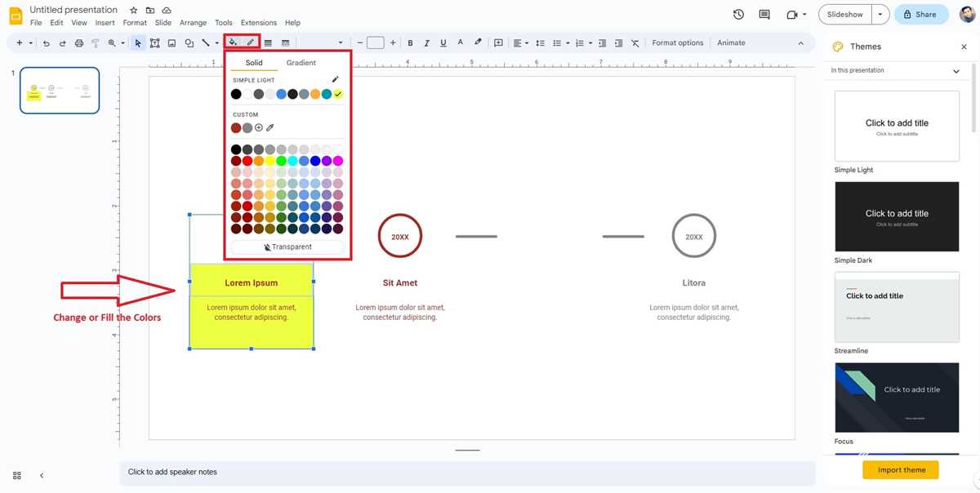The height and width of the screenshot is (493, 980).
Task: Click the Clear formatting icon
Action: 635,43
